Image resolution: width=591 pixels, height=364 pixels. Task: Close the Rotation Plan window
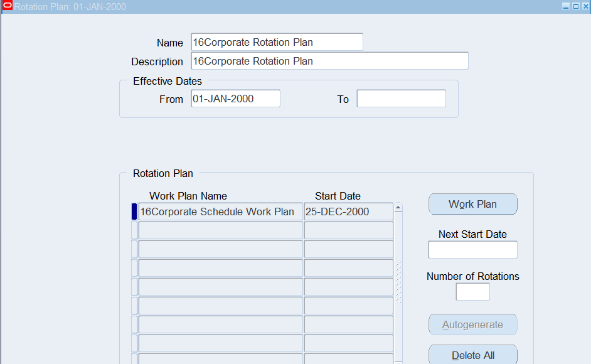585,6
